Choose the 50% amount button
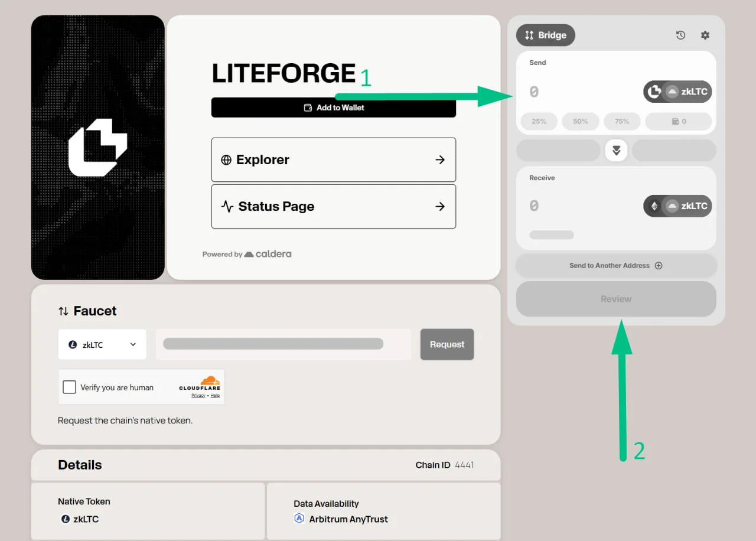Screen dimensions: 756x541 click(x=581, y=121)
